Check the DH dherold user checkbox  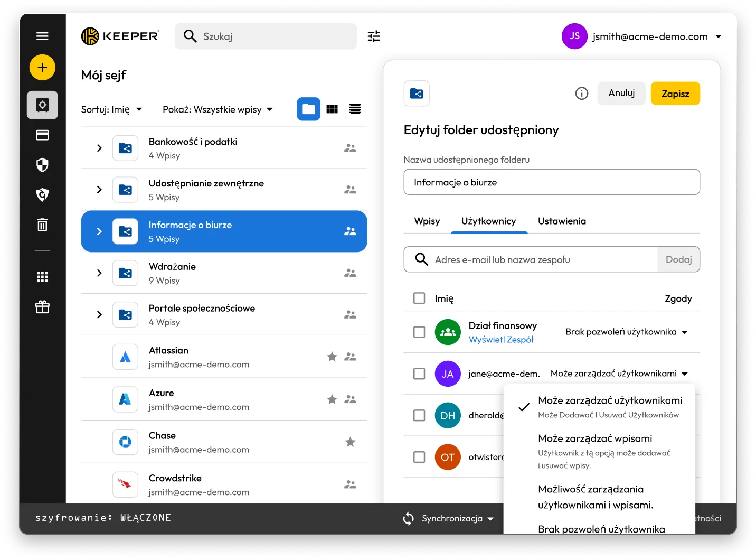coord(419,416)
